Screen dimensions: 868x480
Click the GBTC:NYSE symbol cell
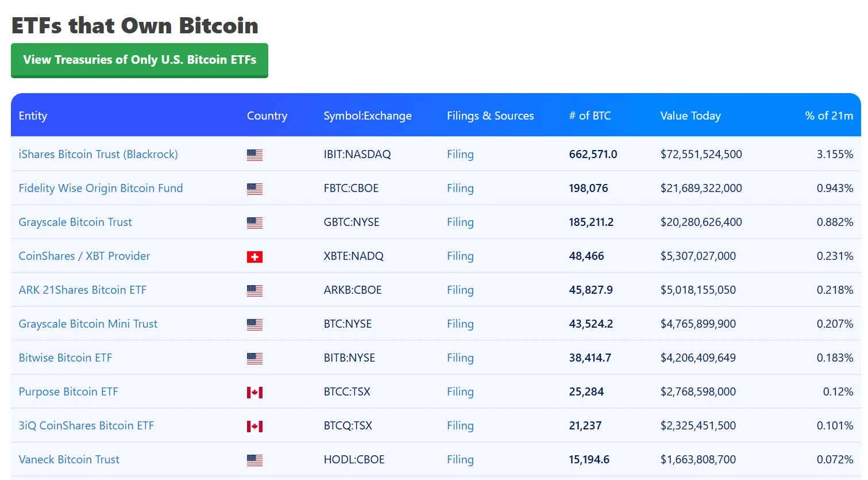(x=352, y=222)
